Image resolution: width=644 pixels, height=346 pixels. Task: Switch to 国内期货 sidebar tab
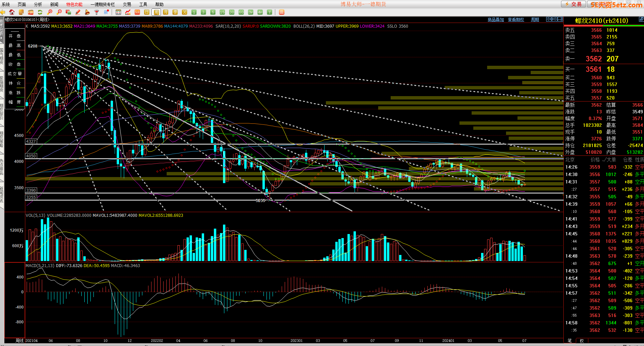click(2, 56)
